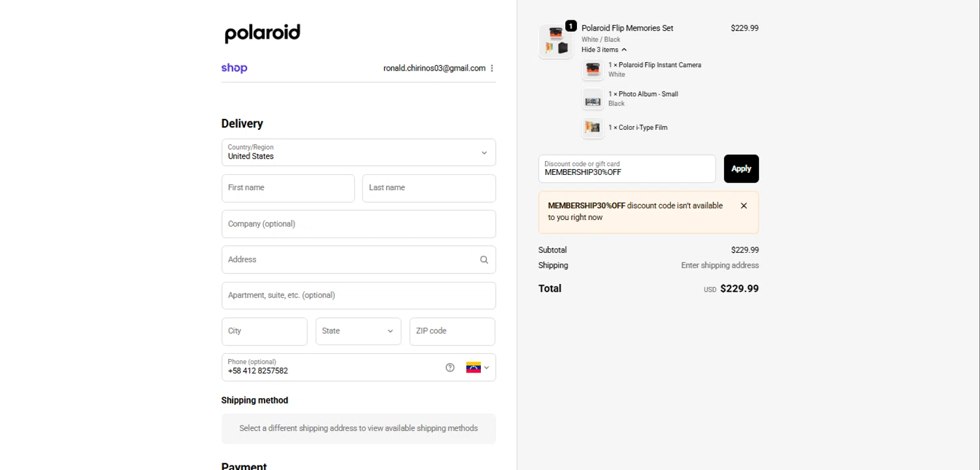Click the phone help question mark icon
Screen dimensions: 980x470
pos(450,368)
